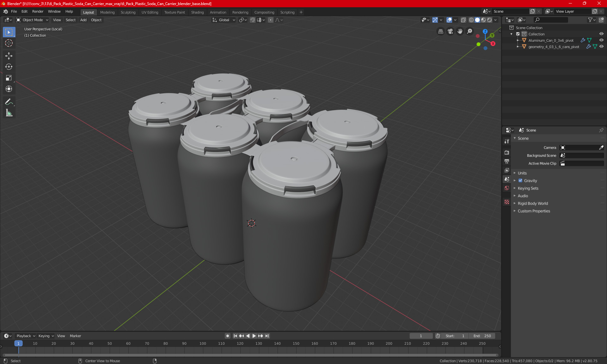Viewport: 607px width, 364px height.
Task: Switch to material preview shading
Action: (x=483, y=20)
